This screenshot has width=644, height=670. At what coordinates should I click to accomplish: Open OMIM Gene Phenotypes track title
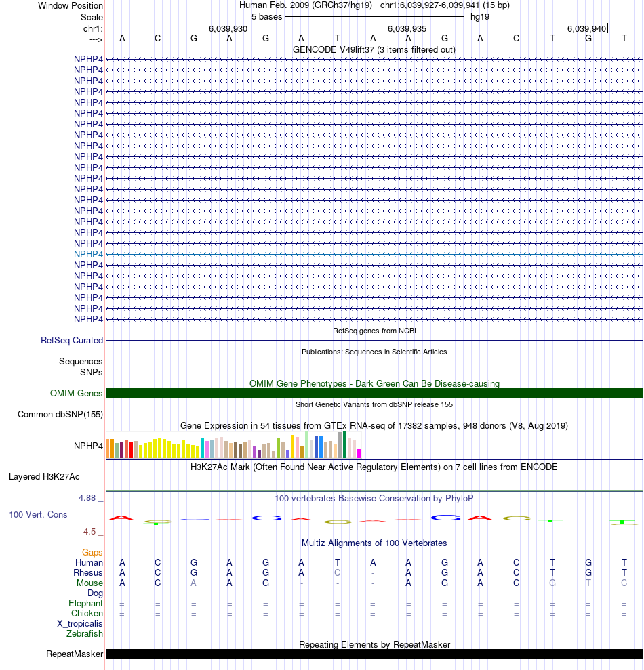pyautogui.click(x=374, y=383)
